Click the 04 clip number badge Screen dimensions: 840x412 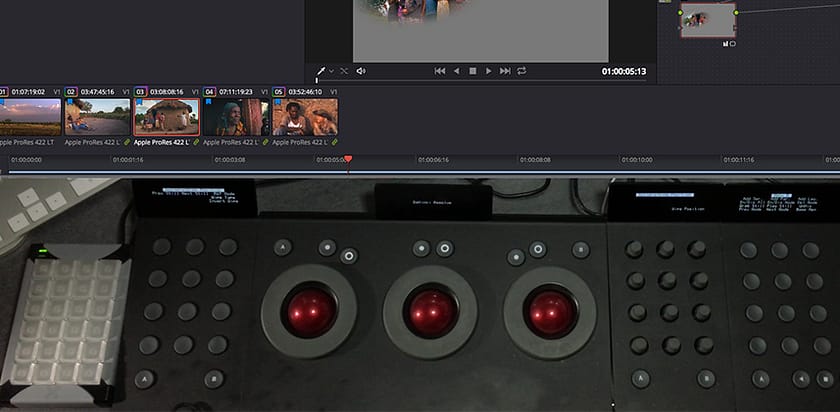[209, 92]
